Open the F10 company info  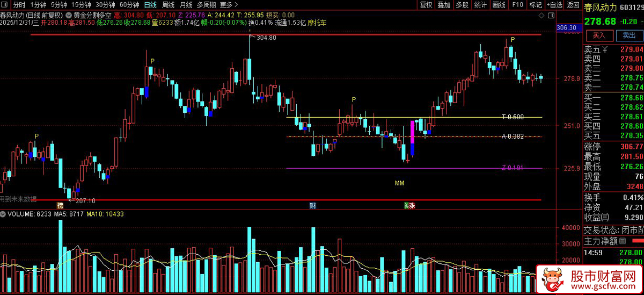(517, 5)
